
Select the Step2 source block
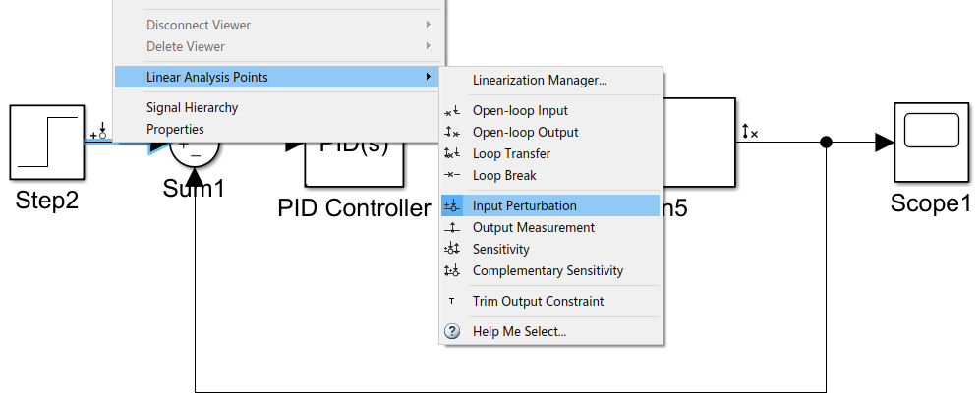[x=46, y=143]
